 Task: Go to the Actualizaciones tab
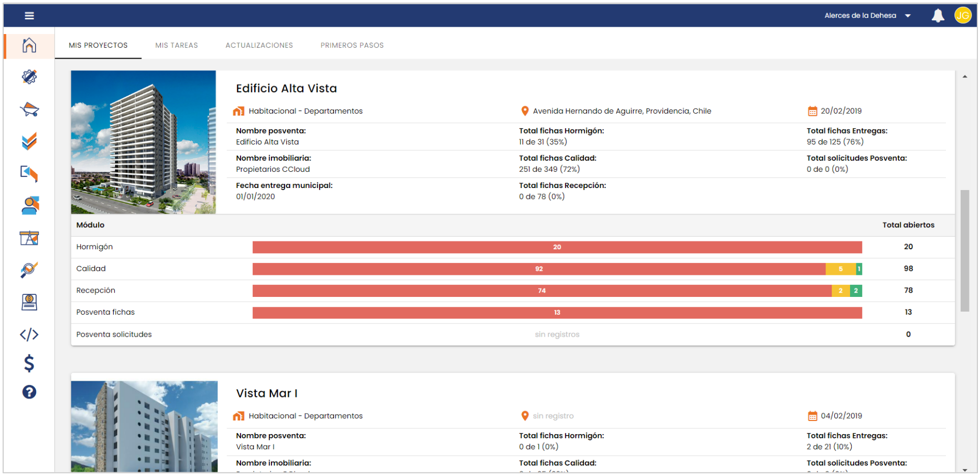(x=259, y=46)
